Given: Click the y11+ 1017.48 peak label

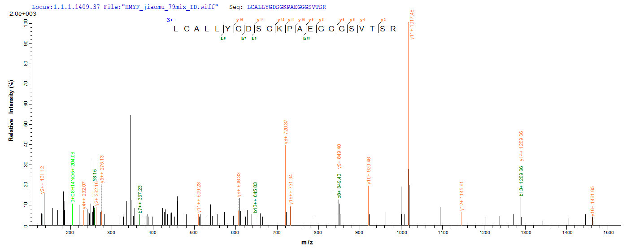Looking at the screenshot, I should (412, 24).
